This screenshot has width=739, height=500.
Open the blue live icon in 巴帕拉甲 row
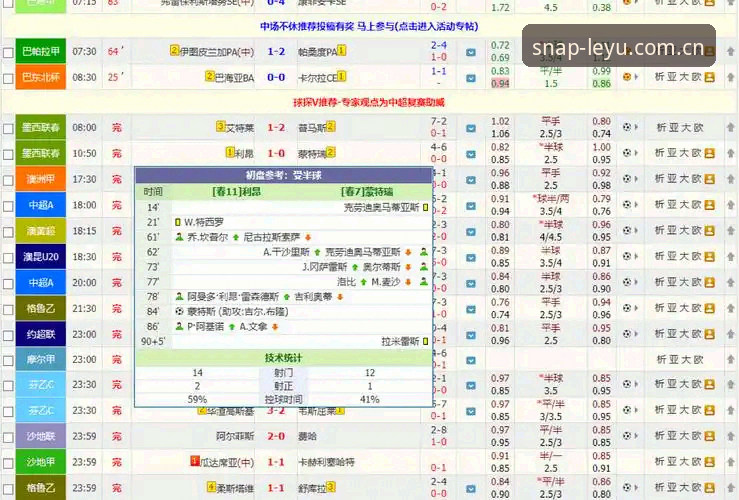471,52
